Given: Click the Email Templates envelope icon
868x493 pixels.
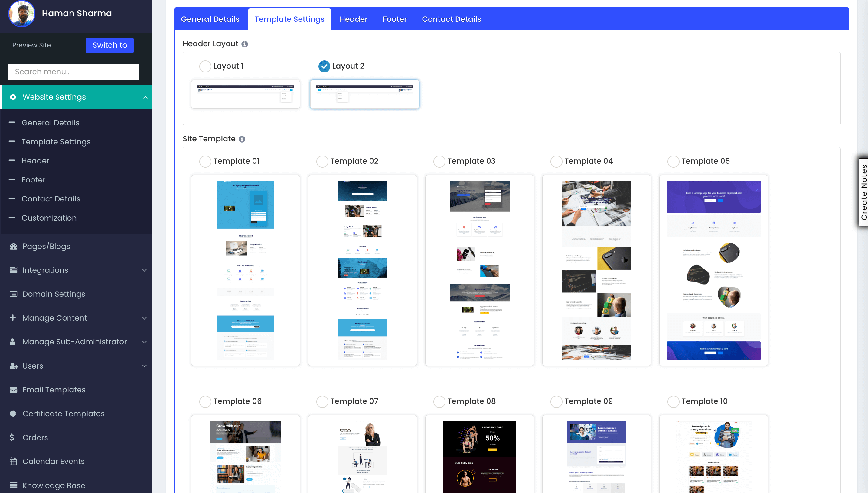Looking at the screenshot, I should pyautogui.click(x=13, y=390).
